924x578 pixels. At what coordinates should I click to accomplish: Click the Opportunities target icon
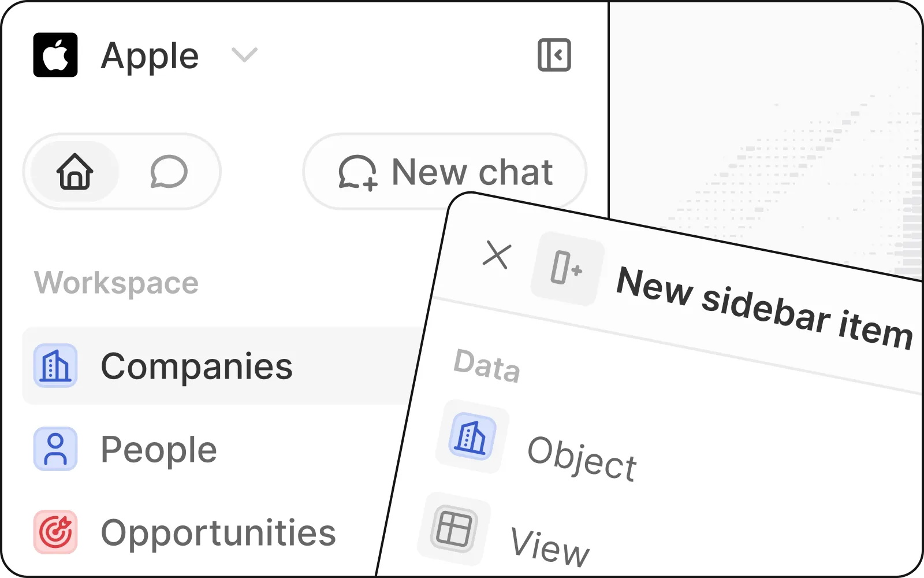tap(55, 532)
